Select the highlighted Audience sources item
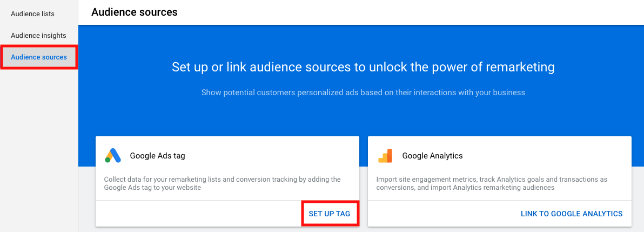Image resolution: width=644 pixels, height=232 pixels. pyautogui.click(x=39, y=57)
